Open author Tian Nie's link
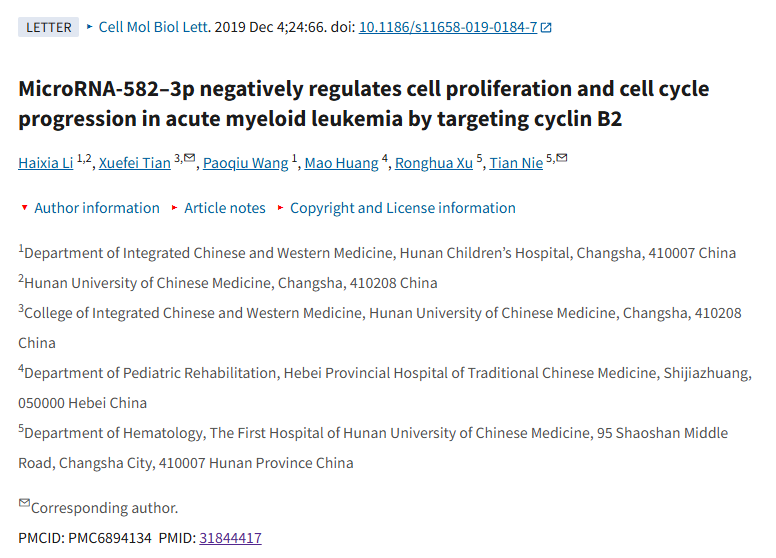The height and width of the screenshot is (558, 776). pos(516,163)
